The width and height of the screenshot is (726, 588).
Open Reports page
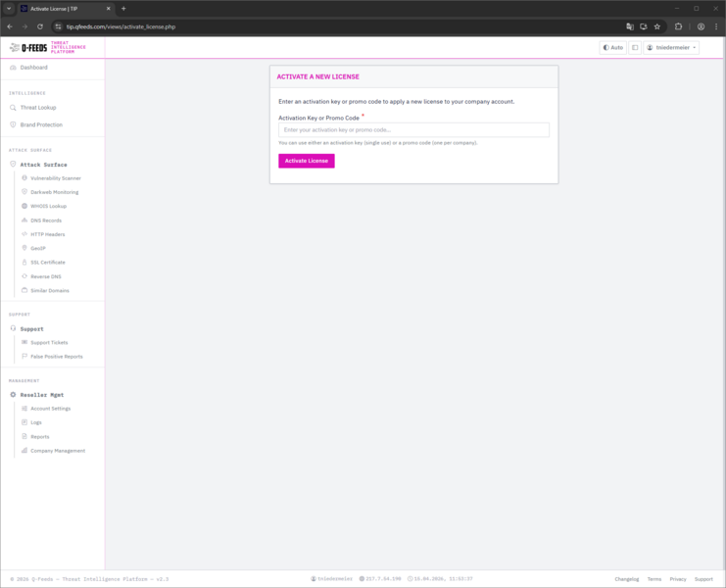point(40,437)
